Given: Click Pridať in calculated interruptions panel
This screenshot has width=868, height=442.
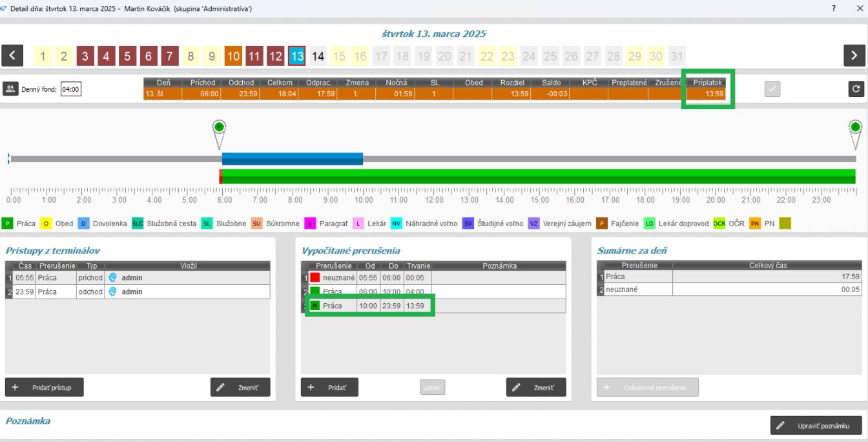Looking at the screenshot, I should 329,387.
